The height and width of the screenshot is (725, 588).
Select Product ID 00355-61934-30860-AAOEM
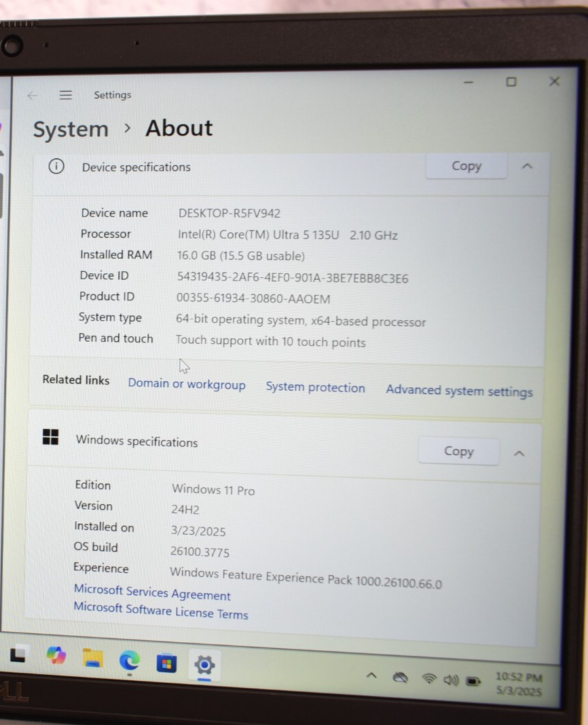tap(253, 299)
